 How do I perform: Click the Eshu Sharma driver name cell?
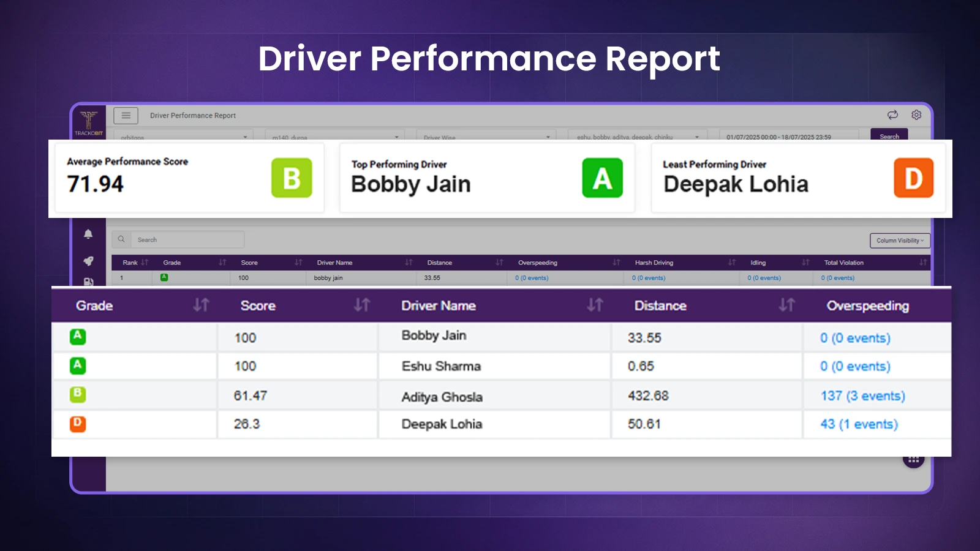441,366
